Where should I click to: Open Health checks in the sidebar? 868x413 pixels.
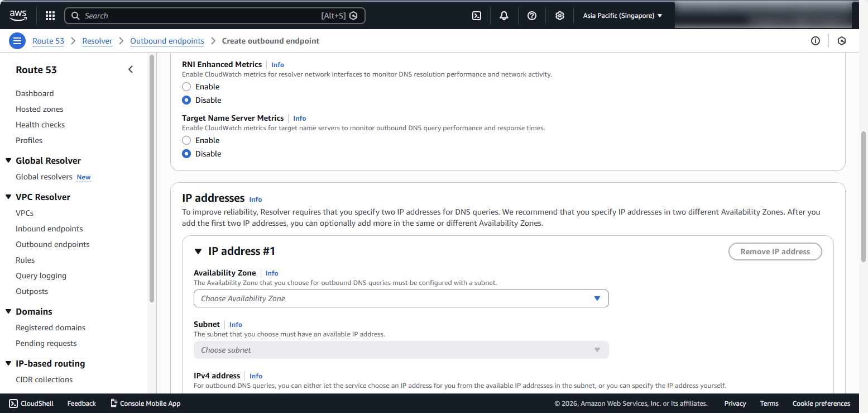40,125
